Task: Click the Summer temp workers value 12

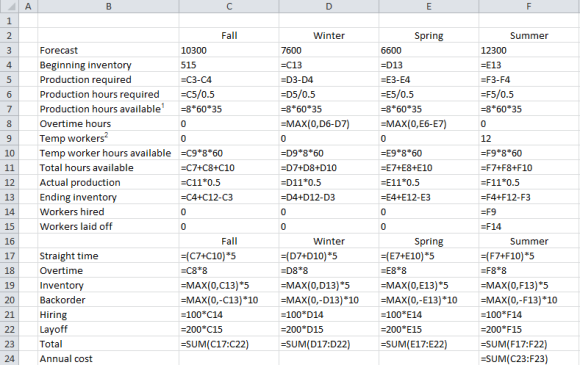Action: (x=529, y=138)
